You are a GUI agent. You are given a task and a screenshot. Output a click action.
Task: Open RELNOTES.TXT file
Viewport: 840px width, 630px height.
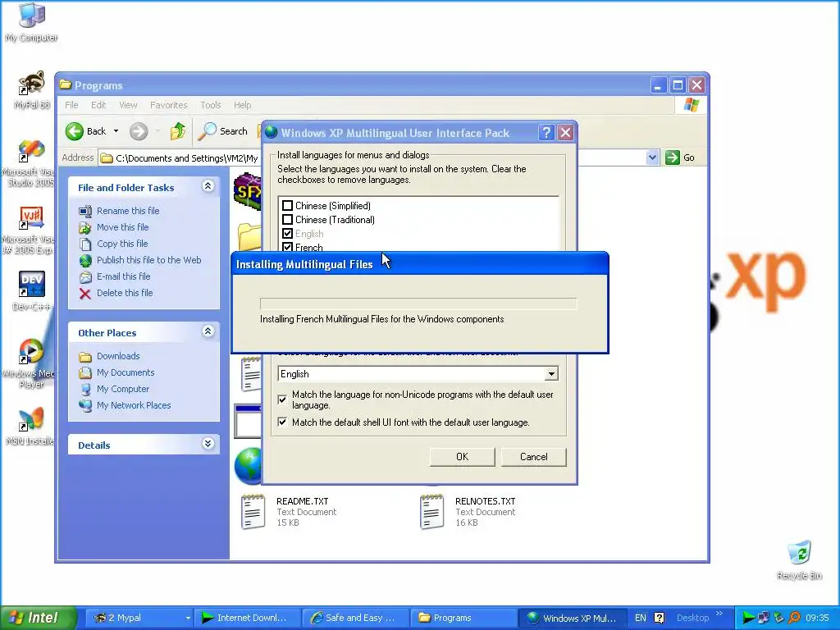[468, 512]
